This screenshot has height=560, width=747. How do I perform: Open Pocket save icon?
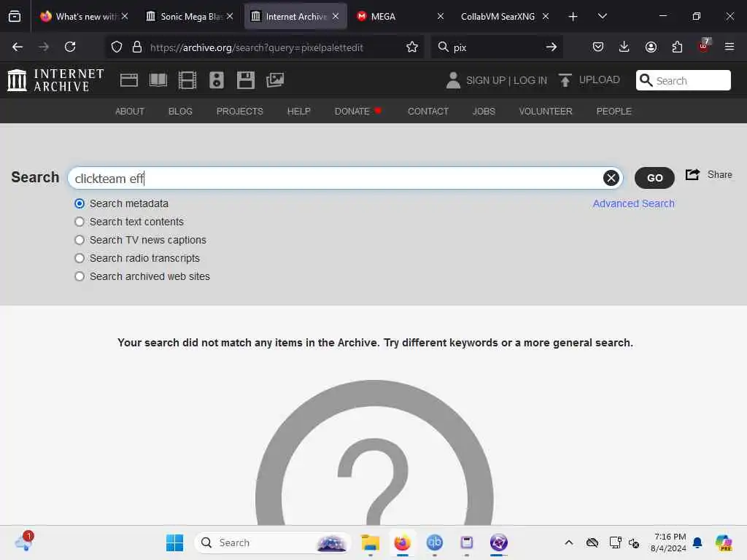tap(598, 47)
